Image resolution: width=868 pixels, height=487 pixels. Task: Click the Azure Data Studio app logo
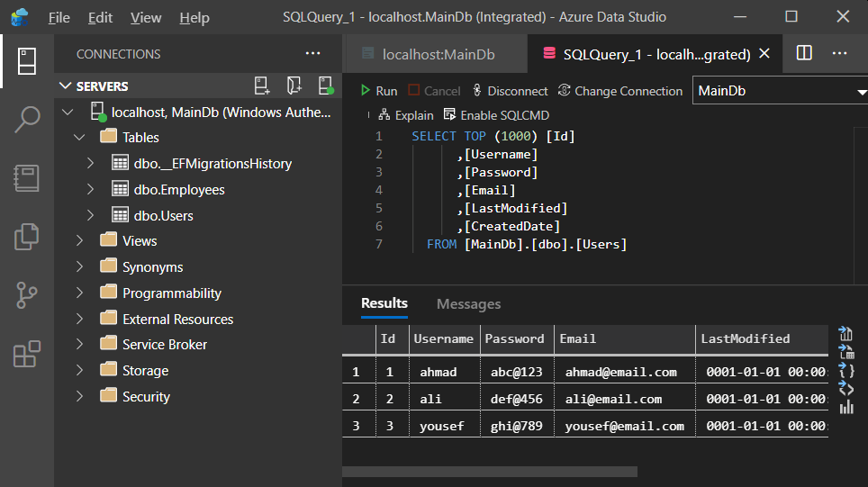[x=20, y=17]
